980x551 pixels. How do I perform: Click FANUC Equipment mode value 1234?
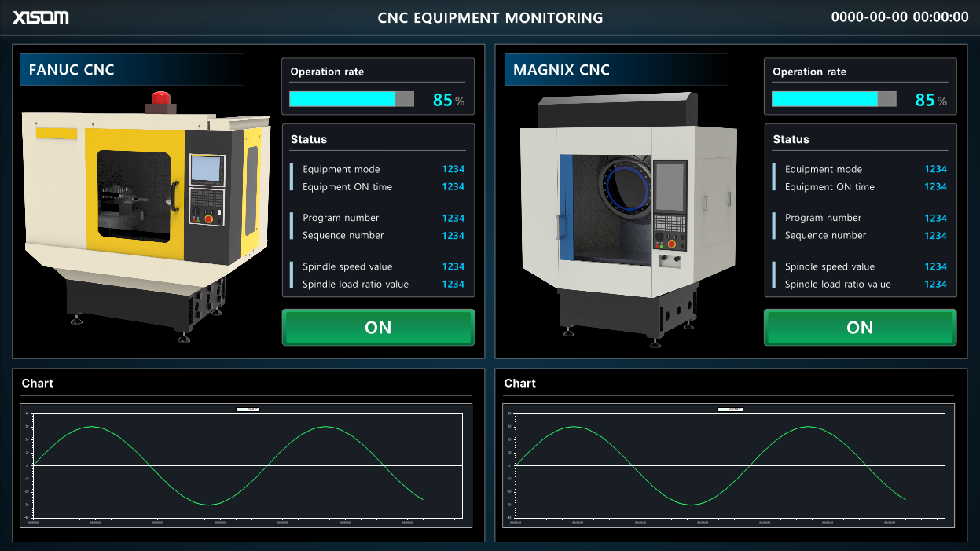[453, 169]
